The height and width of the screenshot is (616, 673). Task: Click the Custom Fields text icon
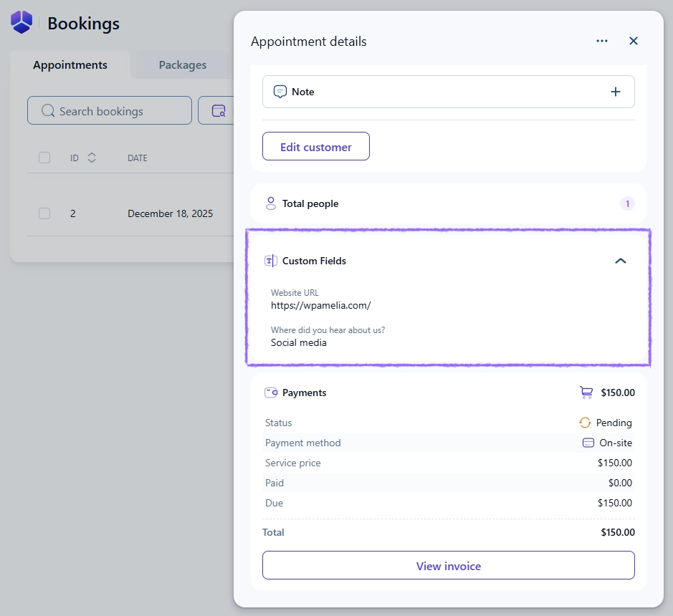(271, 261)
